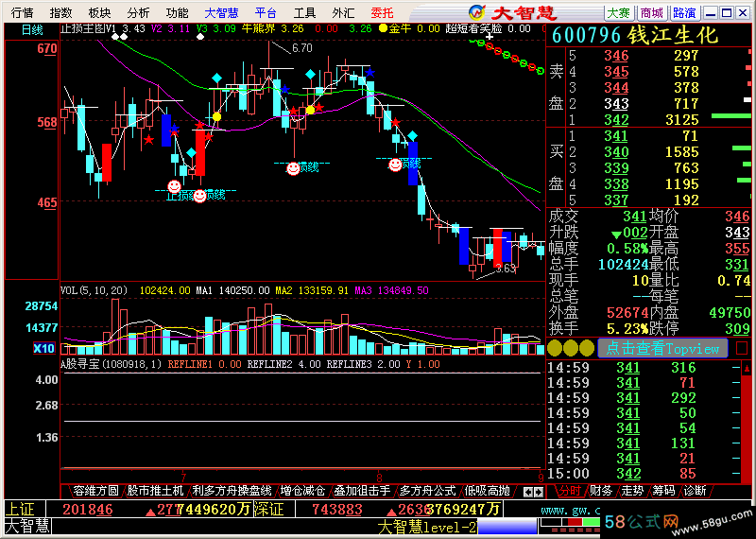Screen dimensions: 756x539
Task: Open the 板块 menu
Action: click(100, 12)
